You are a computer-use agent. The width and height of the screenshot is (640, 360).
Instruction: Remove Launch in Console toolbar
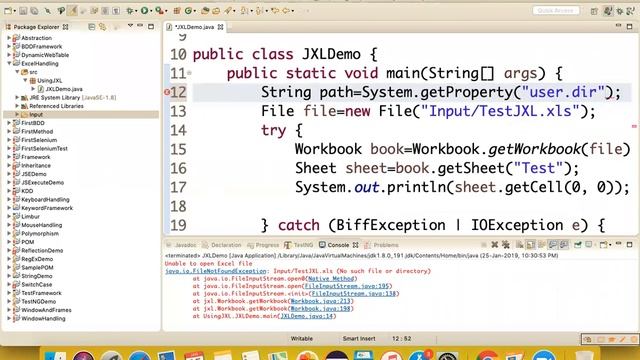(x=495, y=245)
